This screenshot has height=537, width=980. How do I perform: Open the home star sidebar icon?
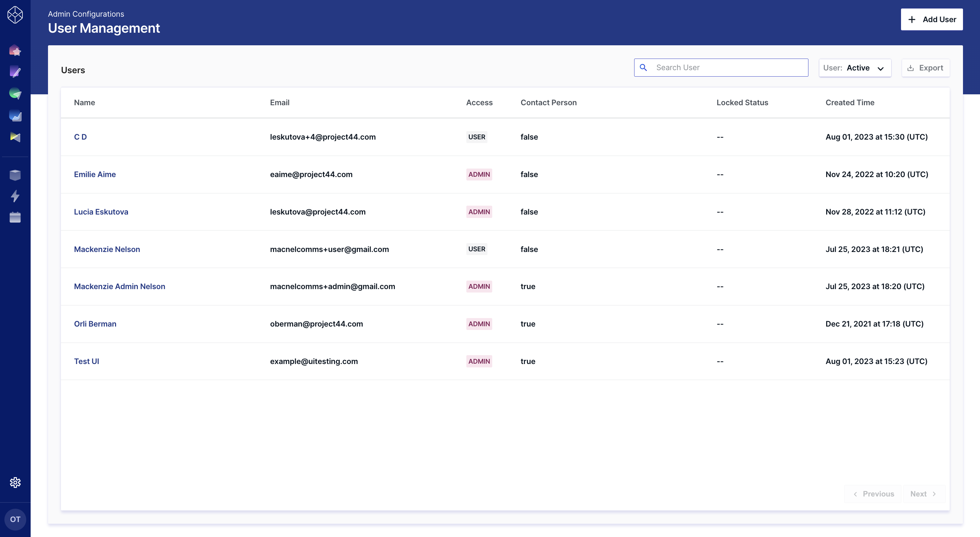[x=15, y=50]
